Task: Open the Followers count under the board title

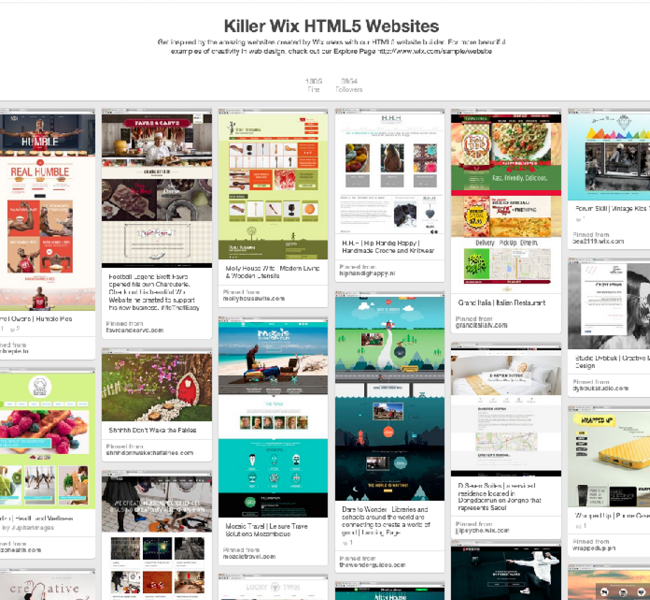Action: [x=349, y=85]
